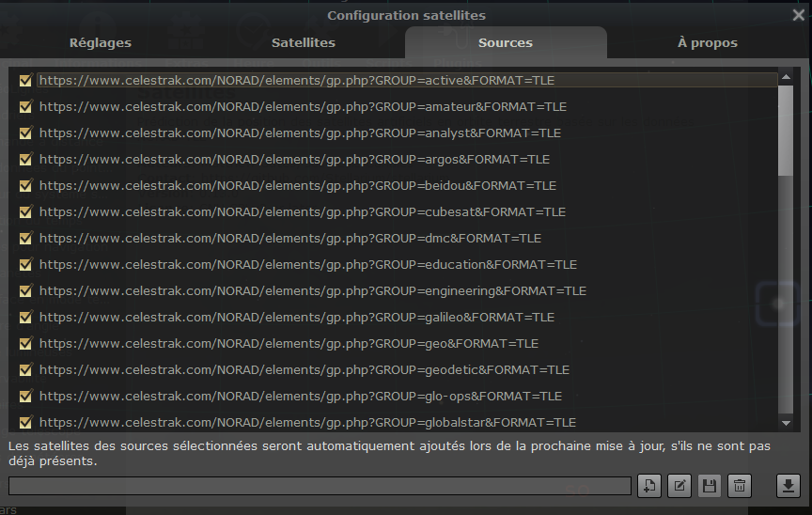Image resolution: width=812 pixels, height=515 pixels.
Task: Toggle the GROUP=glo-ops source checkbox
Action: (25, 396)
